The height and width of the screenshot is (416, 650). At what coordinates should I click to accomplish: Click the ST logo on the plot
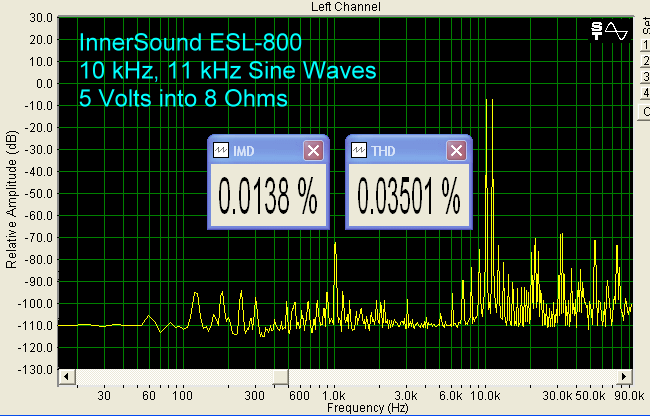pos(597,31)
